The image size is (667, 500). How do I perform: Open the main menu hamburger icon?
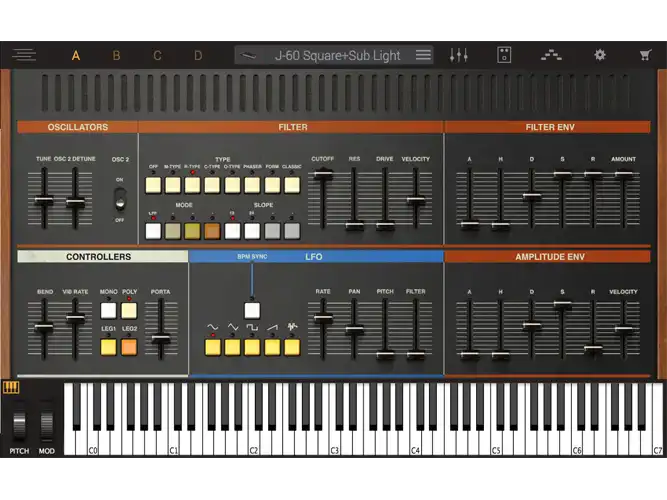pos(24,55)
